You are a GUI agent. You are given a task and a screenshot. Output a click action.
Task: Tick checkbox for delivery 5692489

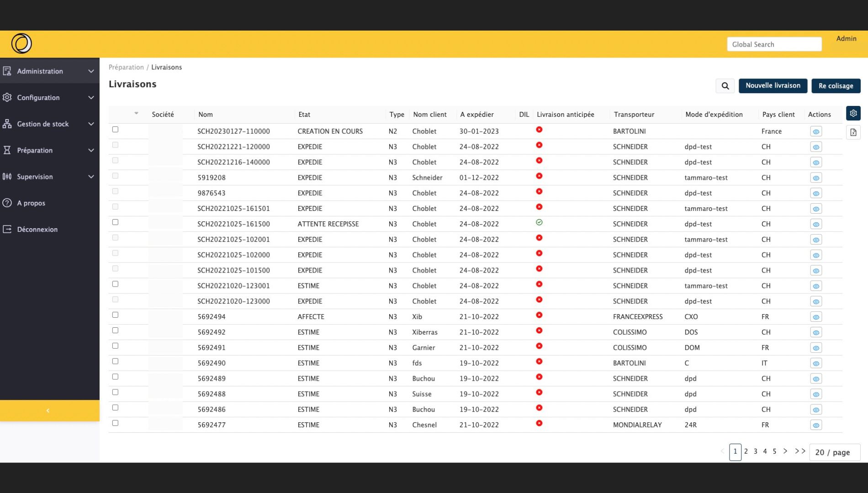pos(115,377)
